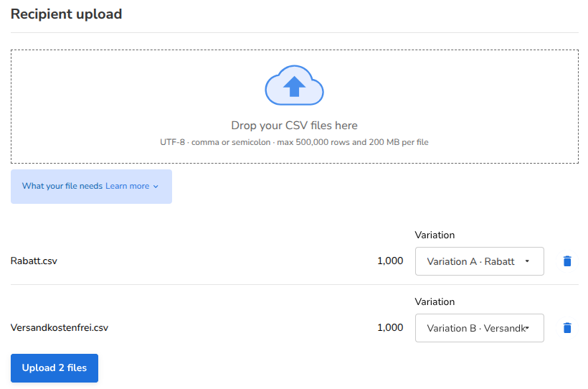This screenshot has width=588, height=389.
Task: Click the UTF-8 file requirements hint
Action: click(x=295, y=142)
